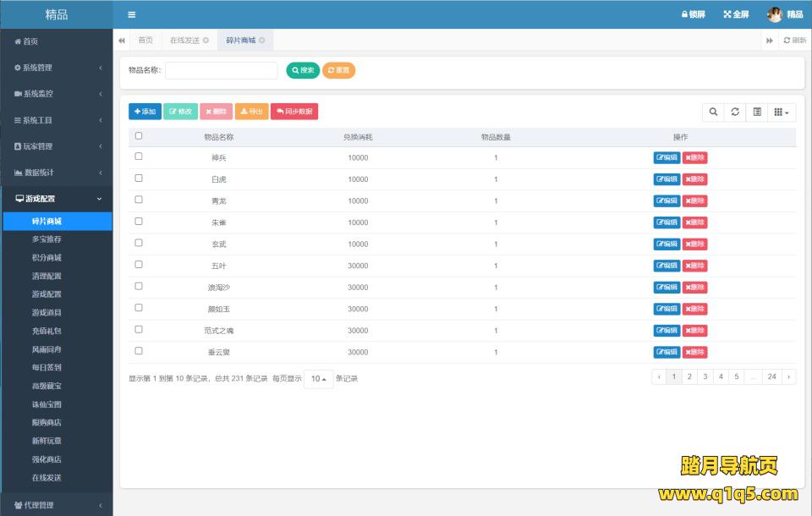Click the green 搜索 button
The width and height of the screenshot is (812, 516).
303,70
